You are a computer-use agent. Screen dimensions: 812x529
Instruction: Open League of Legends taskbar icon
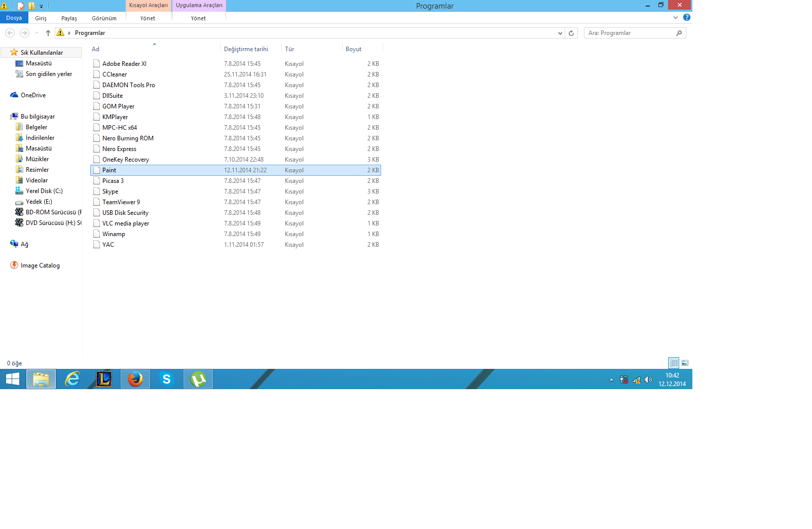coord(104,379)
